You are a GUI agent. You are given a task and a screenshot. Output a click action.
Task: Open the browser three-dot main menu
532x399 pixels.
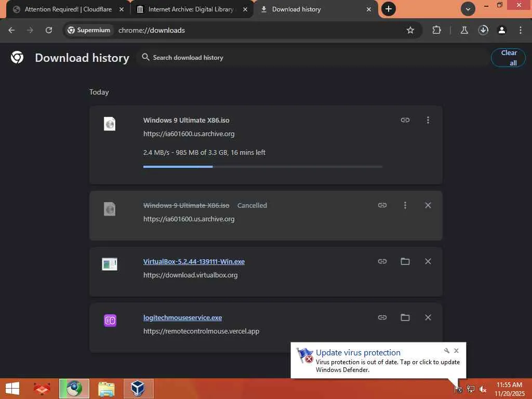coord(521,30)
